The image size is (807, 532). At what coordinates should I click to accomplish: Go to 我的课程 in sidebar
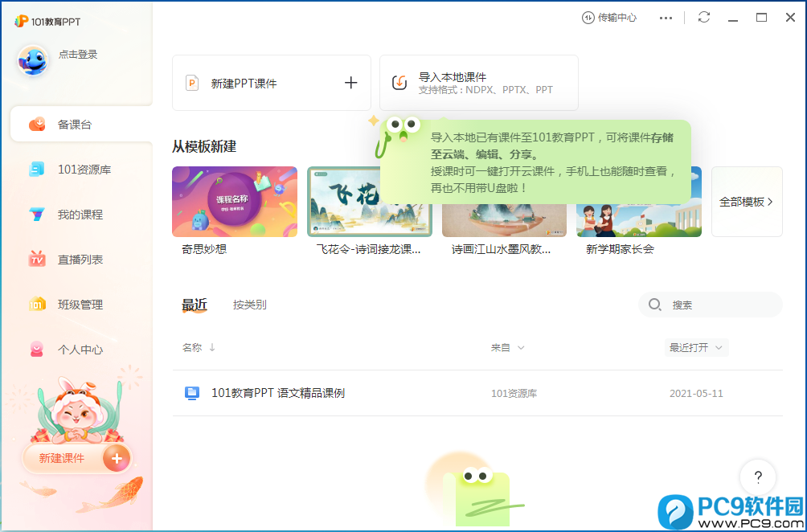[81, 214]
